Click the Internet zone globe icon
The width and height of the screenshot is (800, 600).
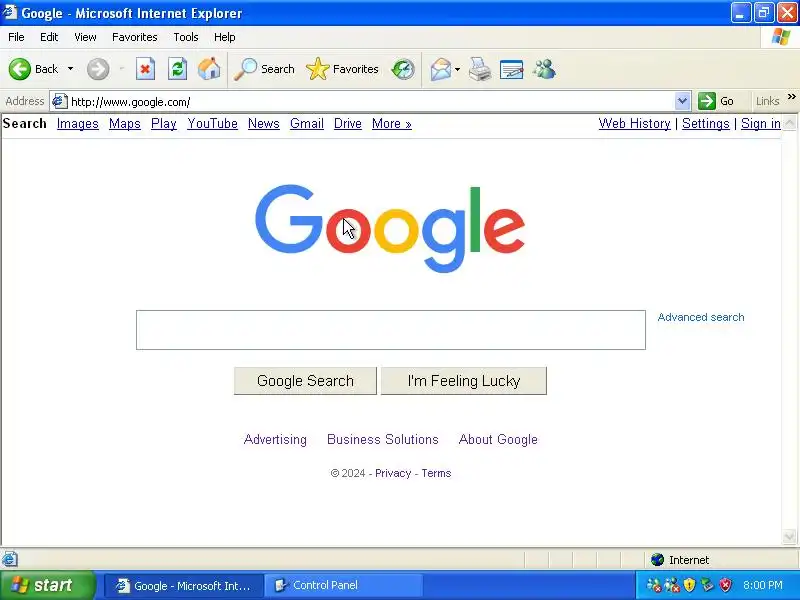pyautogui.click(x=657, y=560)
